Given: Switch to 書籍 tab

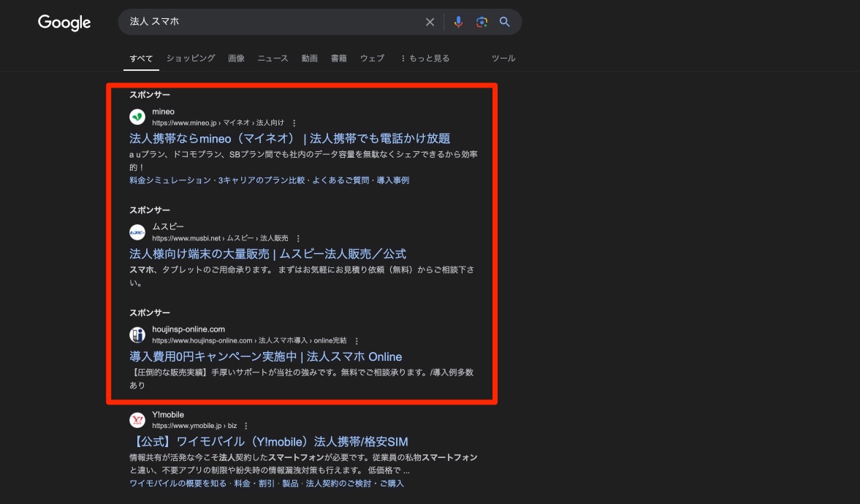Looking at the screenshot, I should (338, 58).
